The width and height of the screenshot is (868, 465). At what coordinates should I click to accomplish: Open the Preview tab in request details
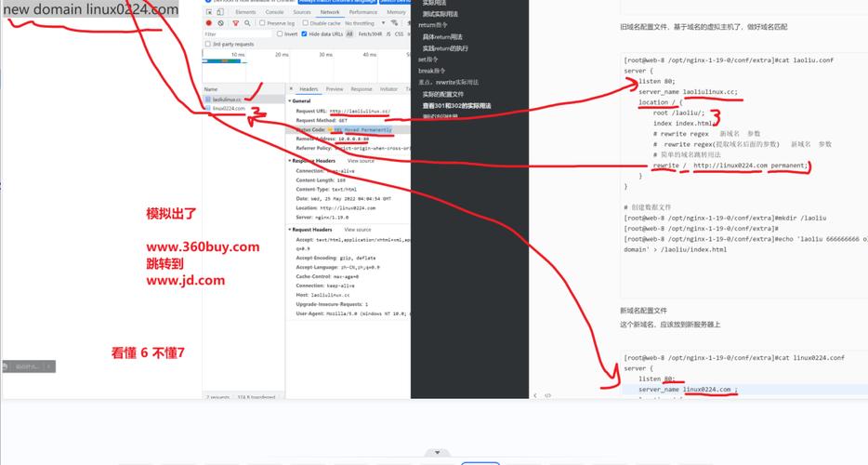pos(335,88)
